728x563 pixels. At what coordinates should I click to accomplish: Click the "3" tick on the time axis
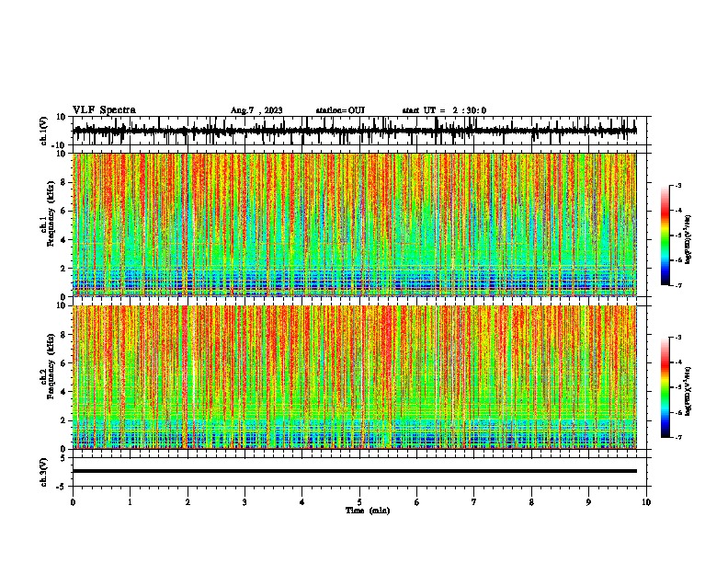click(x=245, y=502)
